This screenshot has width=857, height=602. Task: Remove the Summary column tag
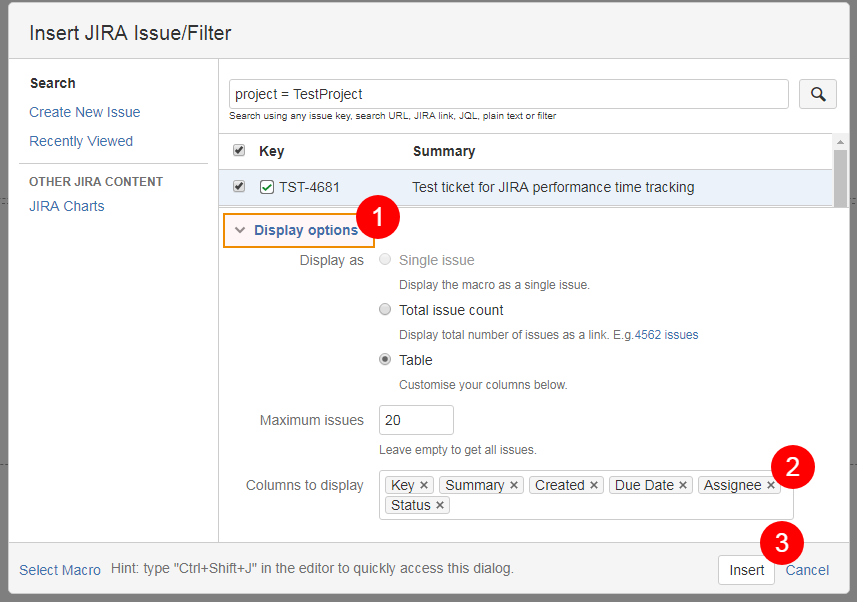pos(514,485)
